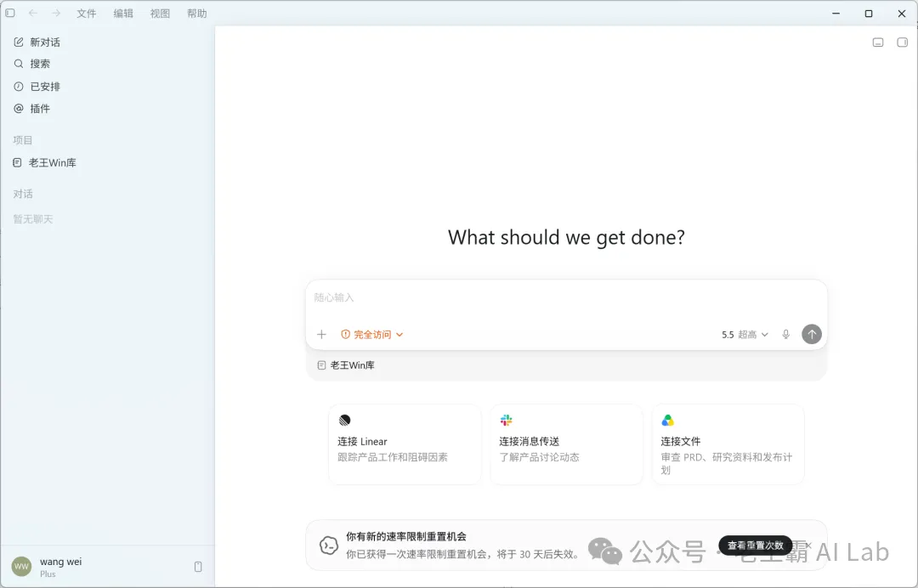
Task: Click the microphone voice input icon
Action: (785, 335)
